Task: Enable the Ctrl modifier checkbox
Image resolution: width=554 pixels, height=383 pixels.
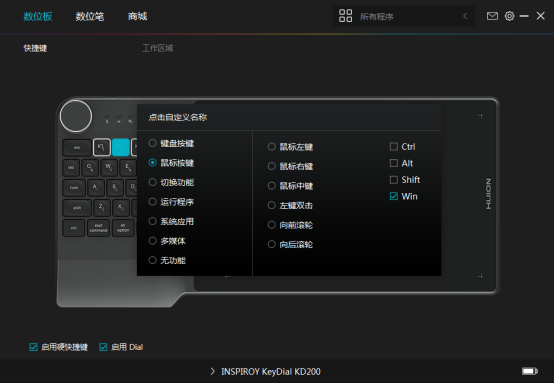Action: tap(394, 146)
